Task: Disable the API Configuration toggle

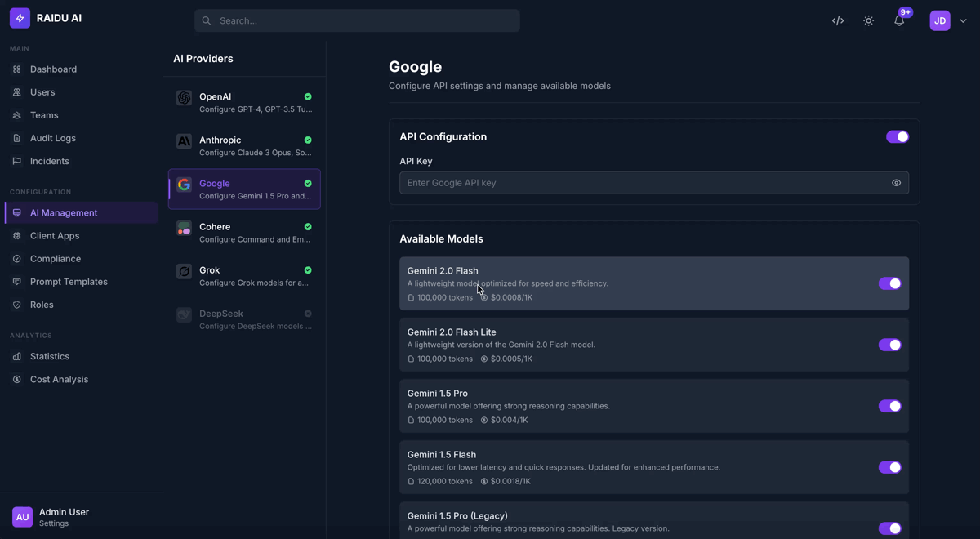Action: (x=898, y=137)
